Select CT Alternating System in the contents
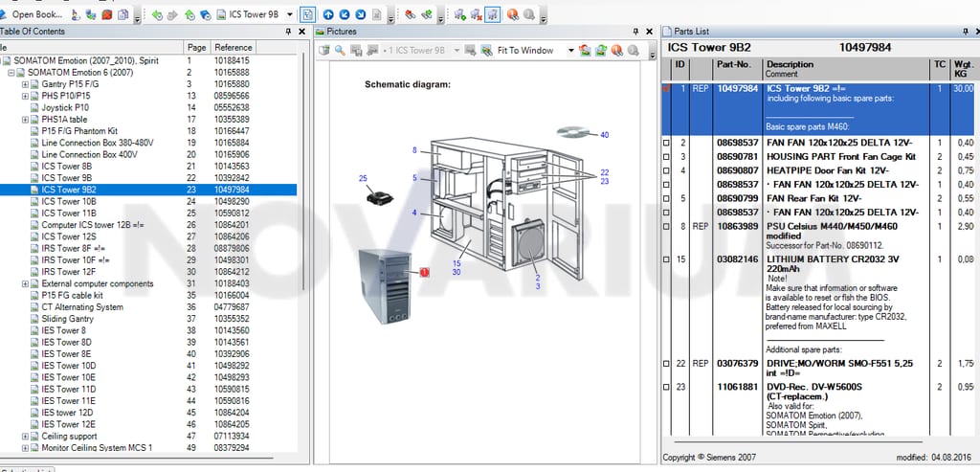 (x=82, y=307)
